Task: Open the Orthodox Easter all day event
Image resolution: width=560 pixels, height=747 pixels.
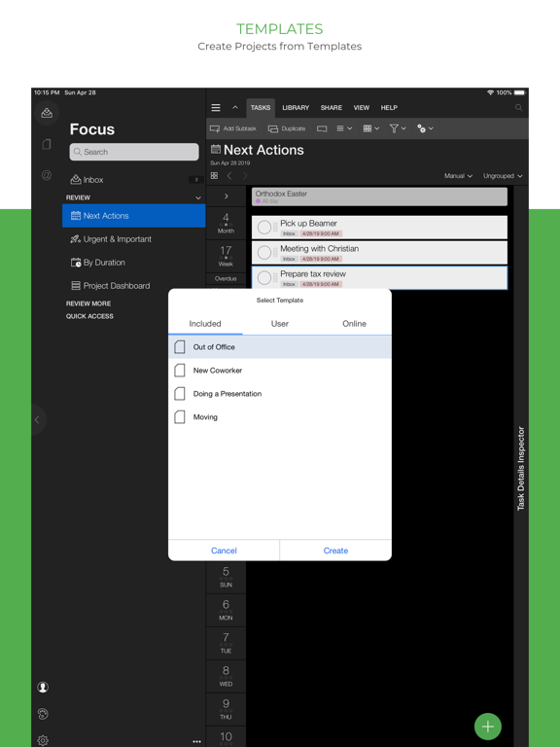Action: pos(379,196)
